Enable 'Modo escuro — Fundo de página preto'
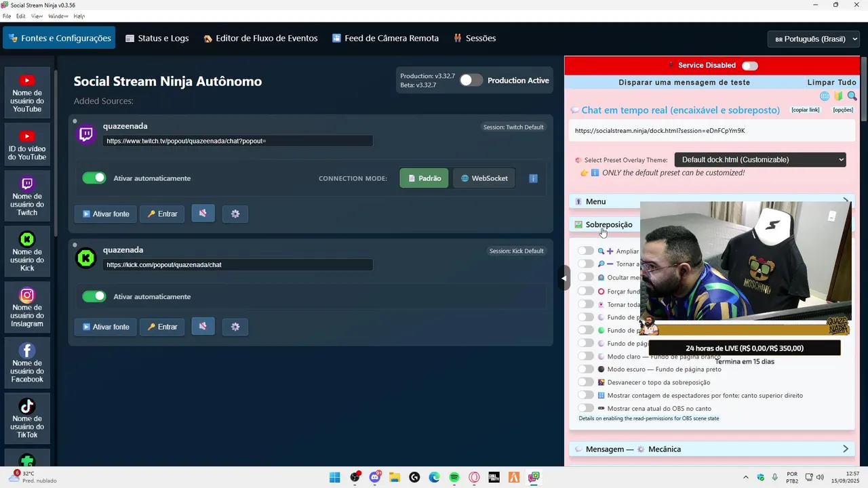This screenshot has height=488, width=868. click(586, 369)
